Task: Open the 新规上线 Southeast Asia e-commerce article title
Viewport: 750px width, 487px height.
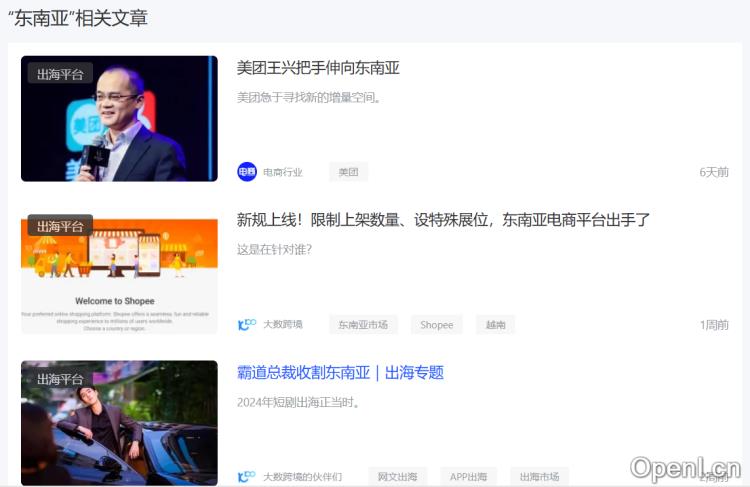Action: (443, 220)
